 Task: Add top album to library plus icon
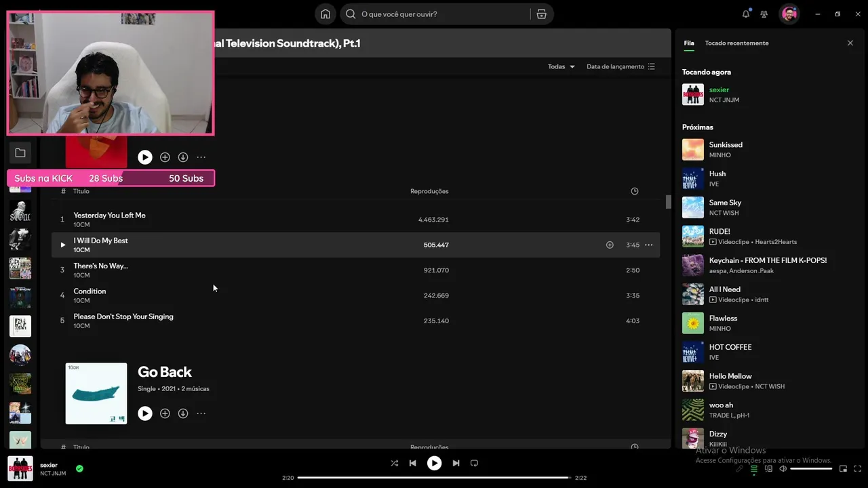click(x=165, y=157)
